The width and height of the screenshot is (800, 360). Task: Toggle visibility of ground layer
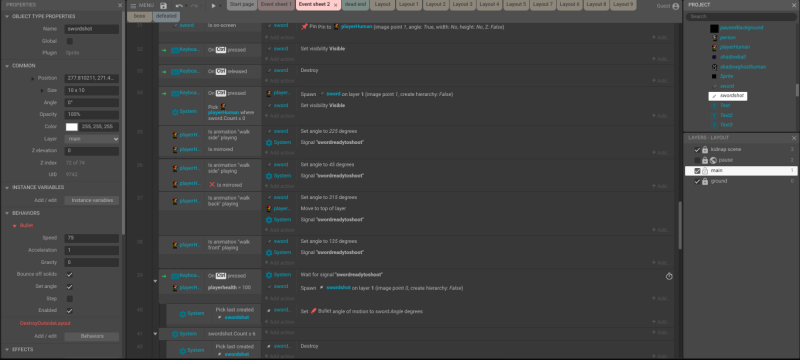click(x=697, y=182)
